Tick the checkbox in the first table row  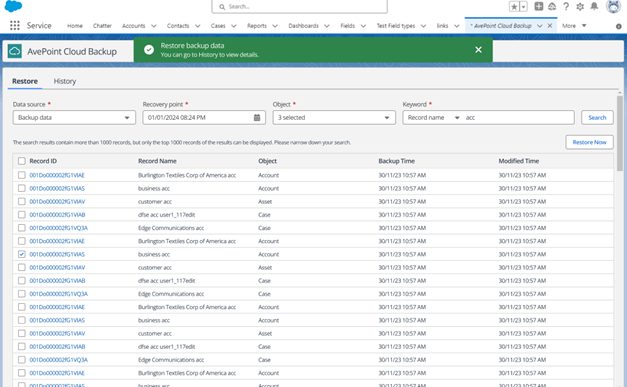coord(22,175)
